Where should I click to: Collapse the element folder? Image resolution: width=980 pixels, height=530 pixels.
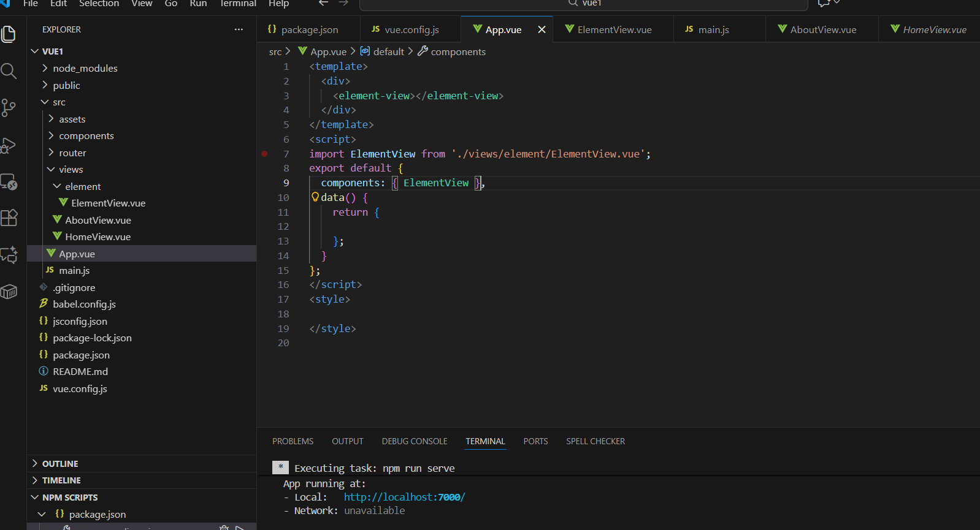click(57, 186)
